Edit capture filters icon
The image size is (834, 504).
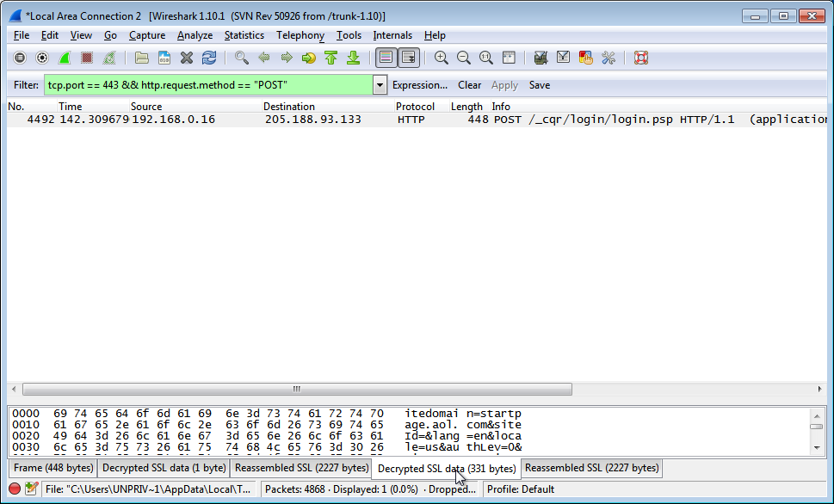[541, 58]
